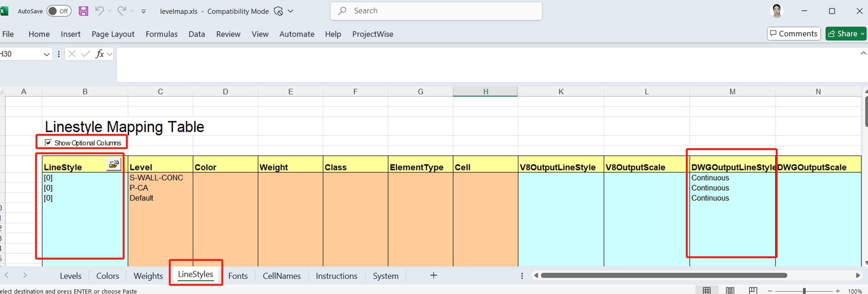Screen dimensions: 868x294
Task: Click the Undo arrow icon
Action: [99, 11]
